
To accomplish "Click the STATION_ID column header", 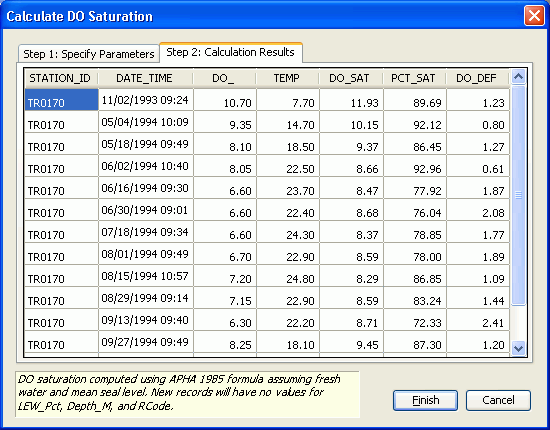I will 61,78.
